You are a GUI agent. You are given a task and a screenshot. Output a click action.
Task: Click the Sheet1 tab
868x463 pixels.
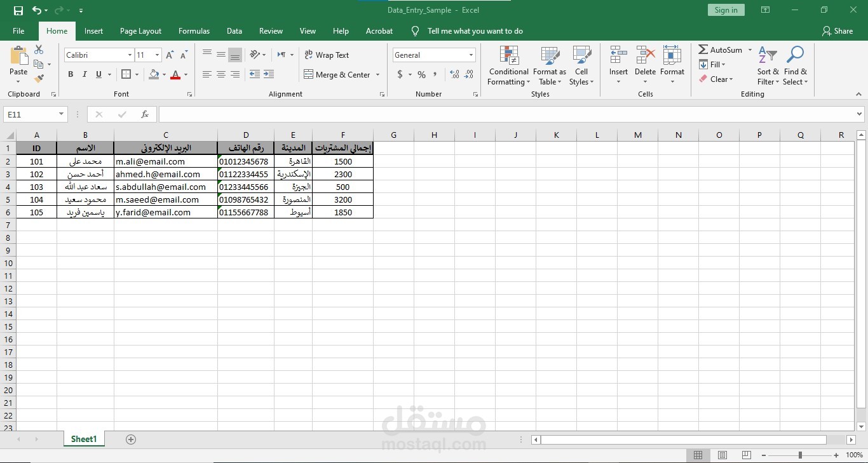84,439
